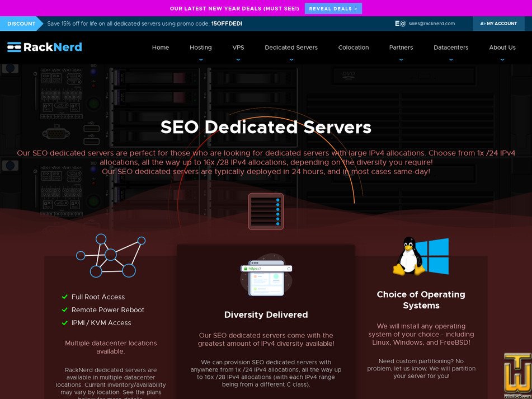Screen dimensions: 532x399
Task: Open the Datacenters menu item
Action: click(451, 48)
